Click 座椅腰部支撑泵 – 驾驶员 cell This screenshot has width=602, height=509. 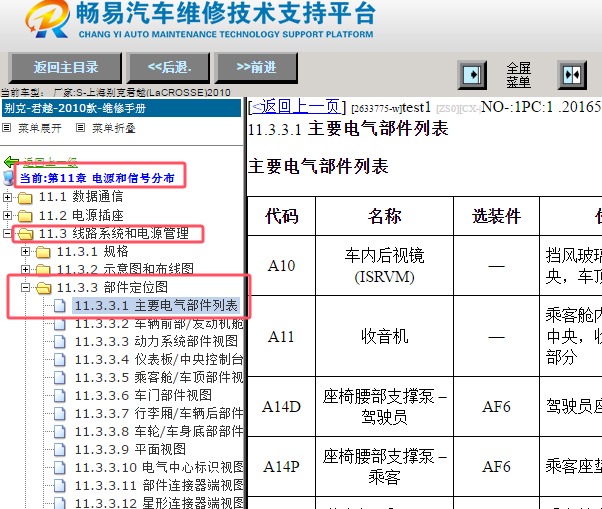(384, 407)
